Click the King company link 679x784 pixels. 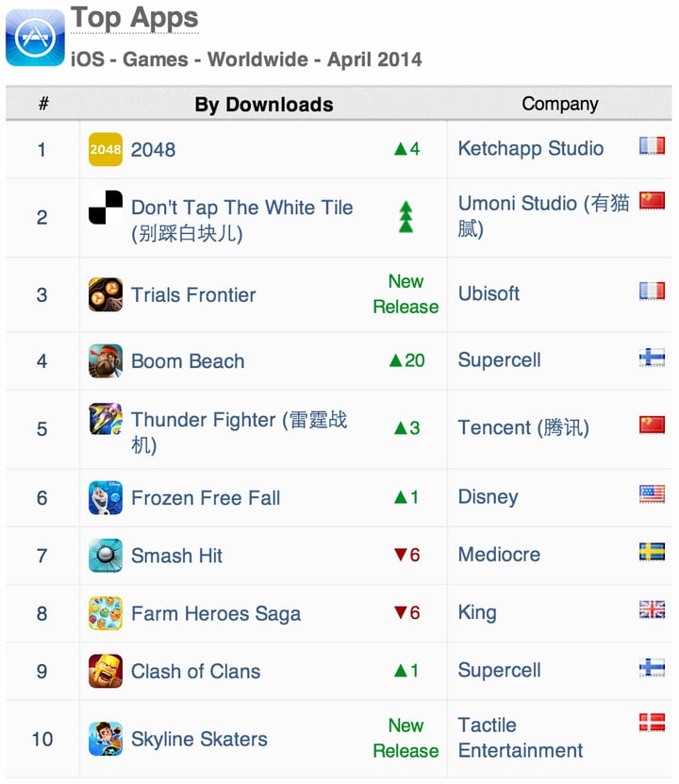pyautogui.click(x=477, y=612)
